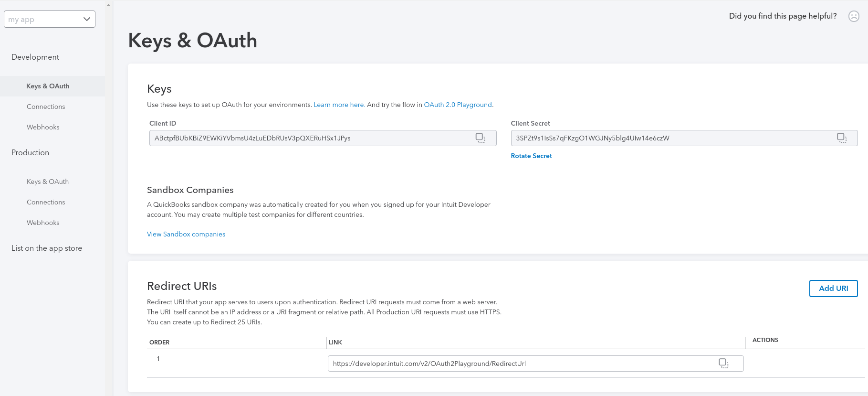Viewport: 868px width, 396px height.
Task: Click the LINK column header
Action: 335,342
